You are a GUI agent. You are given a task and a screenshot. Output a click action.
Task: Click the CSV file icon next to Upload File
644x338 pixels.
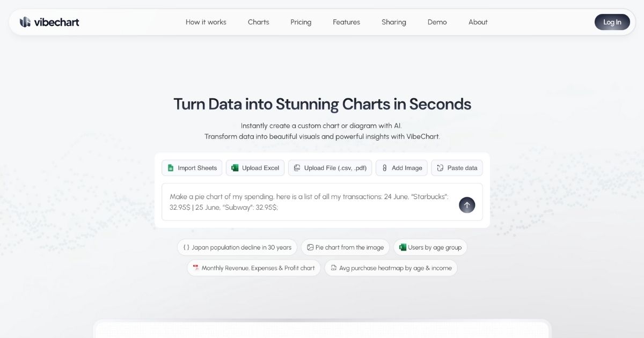(x=297, y=167)
